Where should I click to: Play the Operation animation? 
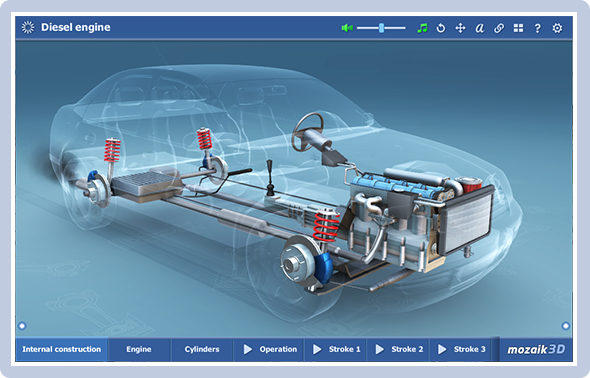tap(269, 349)
